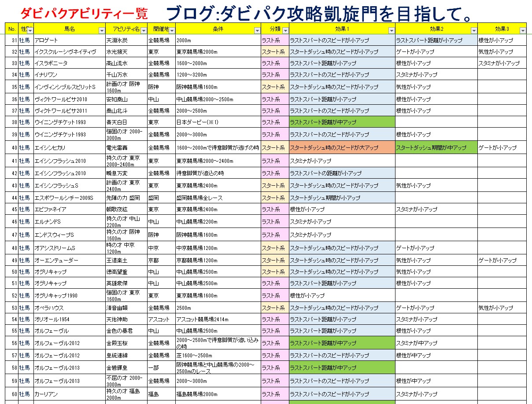Select ability name cell 金殿玉桜
This screenshot has width=532, height=404.
(126, 343)
